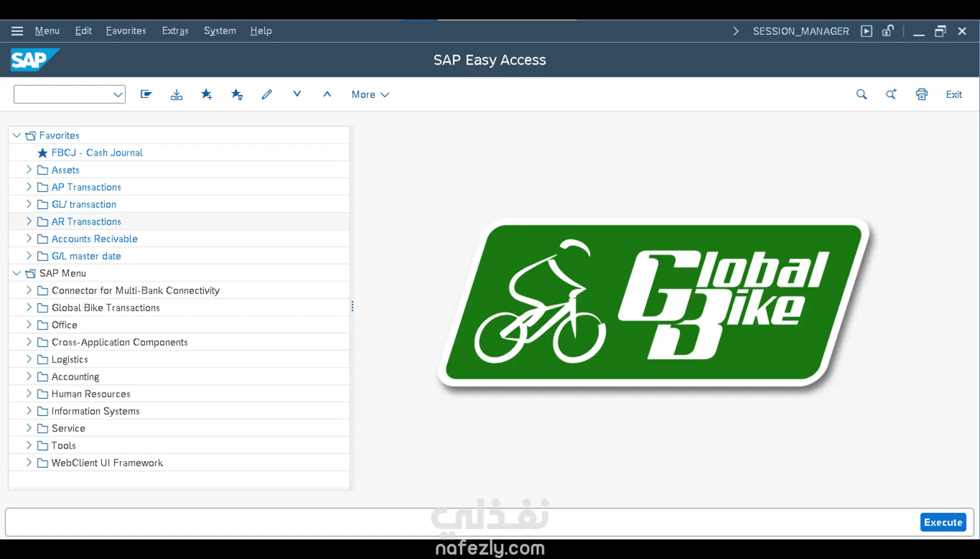This screenshot has height=559, width=980.
Task: Open the hamburger menu icon
Action: pos(17,31)
